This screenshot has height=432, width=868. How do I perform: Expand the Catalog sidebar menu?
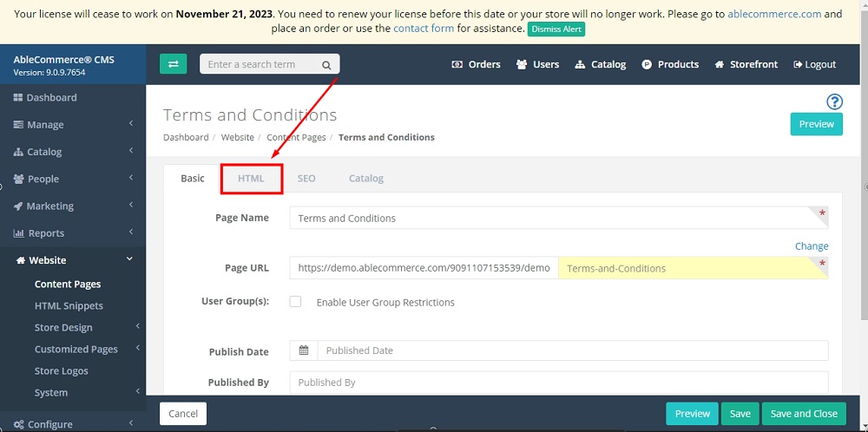click(131, 151)
